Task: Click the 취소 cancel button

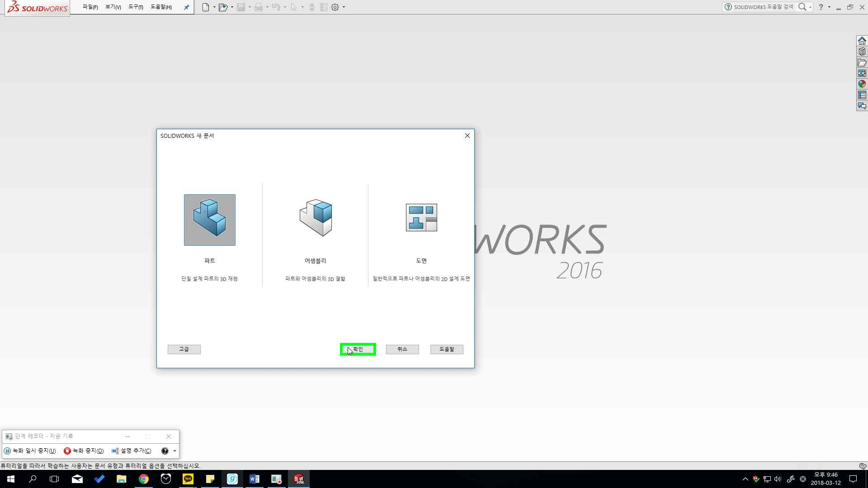Action: pyautogui.click(x=402, y=349)
